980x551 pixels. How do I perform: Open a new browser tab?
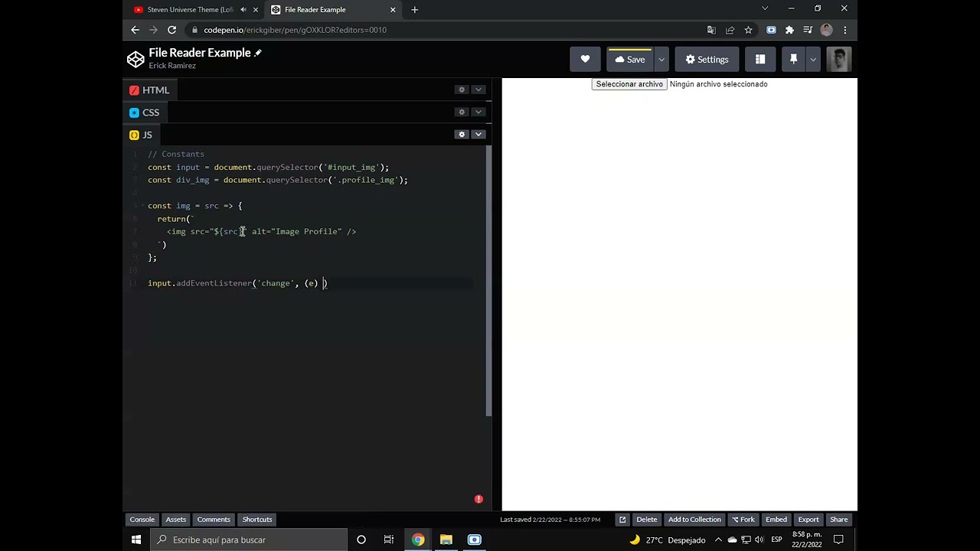pos(414,9)
